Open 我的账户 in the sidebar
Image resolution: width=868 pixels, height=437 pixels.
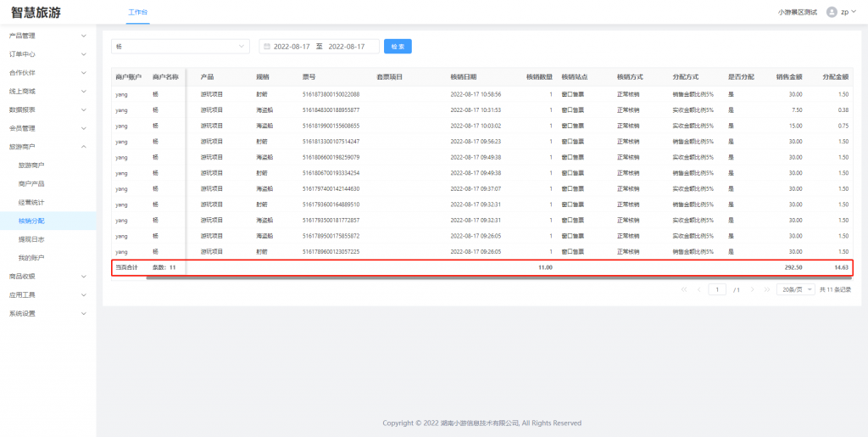pyautogui.click(x=31, y=257)
